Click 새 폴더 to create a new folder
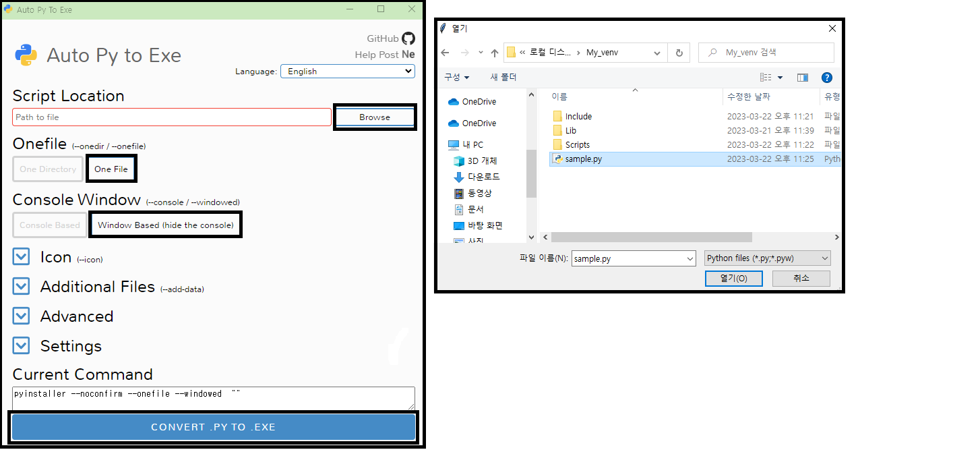980x452 pixels. 503,77
